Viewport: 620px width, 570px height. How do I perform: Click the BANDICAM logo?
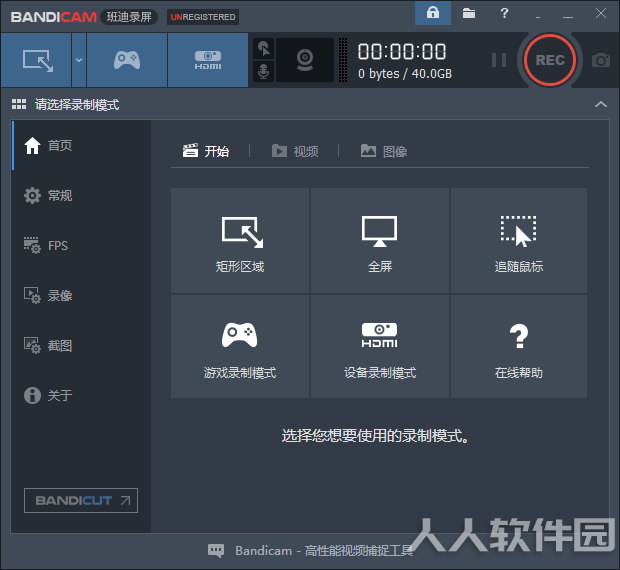pos(54,17)
